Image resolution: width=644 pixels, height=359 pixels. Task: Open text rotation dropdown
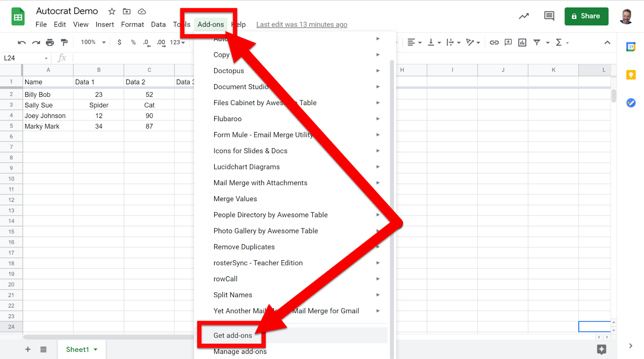coord(473,42)
